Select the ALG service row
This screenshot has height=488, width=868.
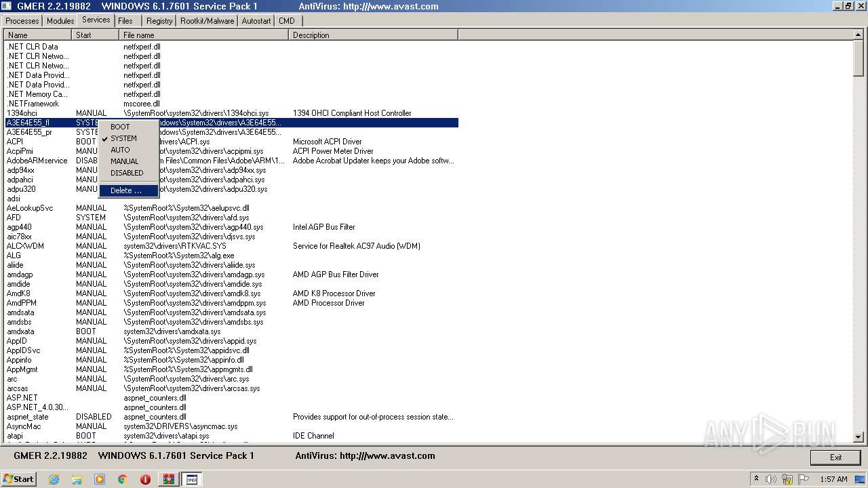coord(232,256)
